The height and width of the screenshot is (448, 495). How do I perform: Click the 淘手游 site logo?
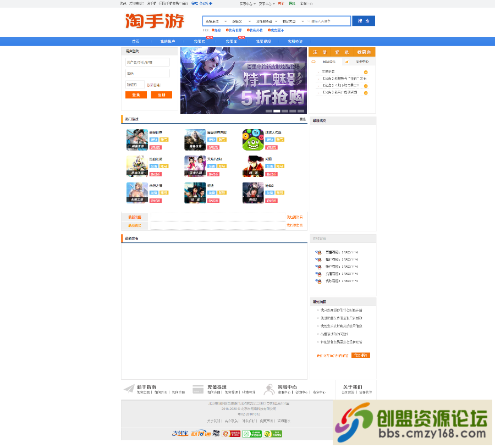tap(155, 21)
